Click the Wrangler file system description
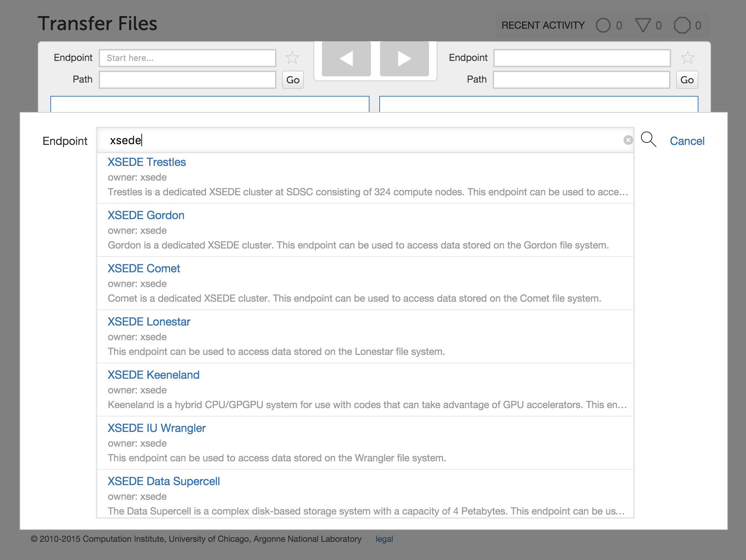The width and height of the screenshot is (746, 560). [x=277, y=458]
